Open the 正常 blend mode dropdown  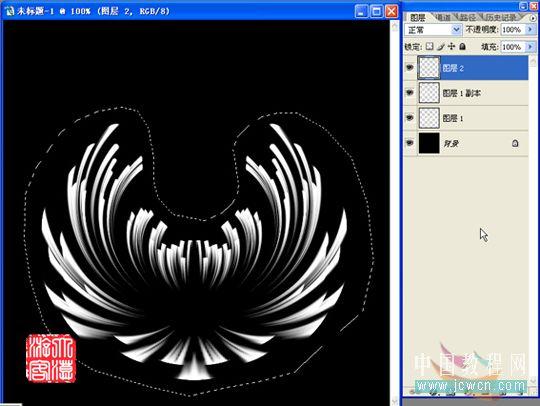[x=433, y=30]
